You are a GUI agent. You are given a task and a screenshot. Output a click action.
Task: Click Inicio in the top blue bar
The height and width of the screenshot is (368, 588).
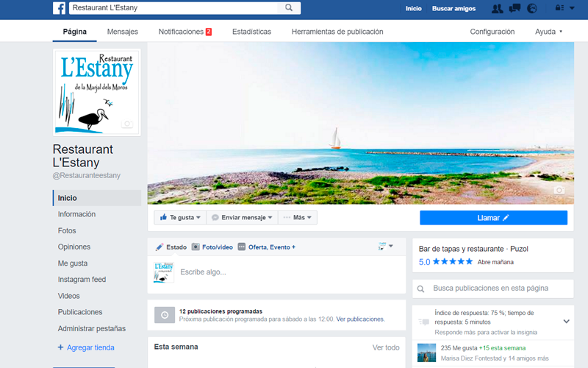click(414, 8)
